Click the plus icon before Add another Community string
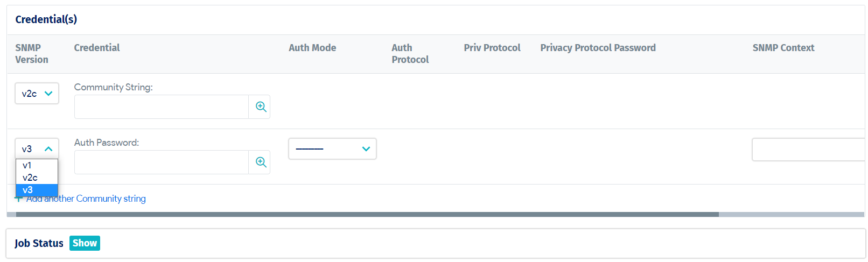Image resolution: width=868 pixels, height=262 pixels. pos(19,199)
